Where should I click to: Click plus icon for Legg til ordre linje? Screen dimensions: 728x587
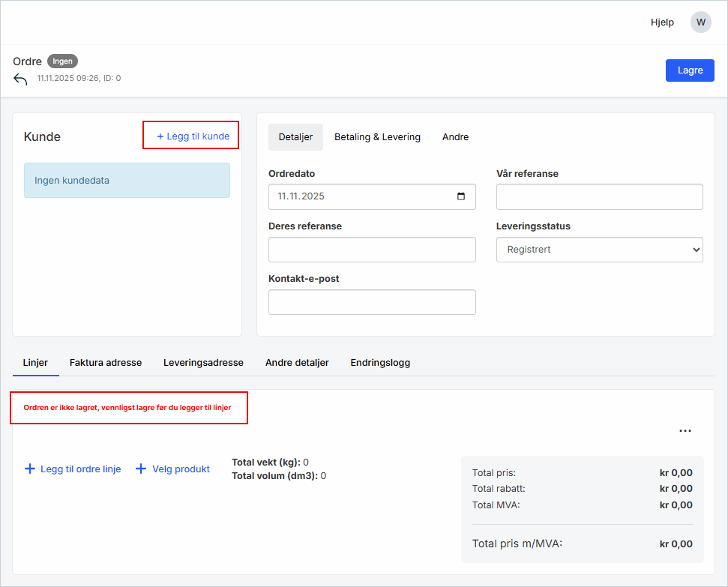(30, 469)
